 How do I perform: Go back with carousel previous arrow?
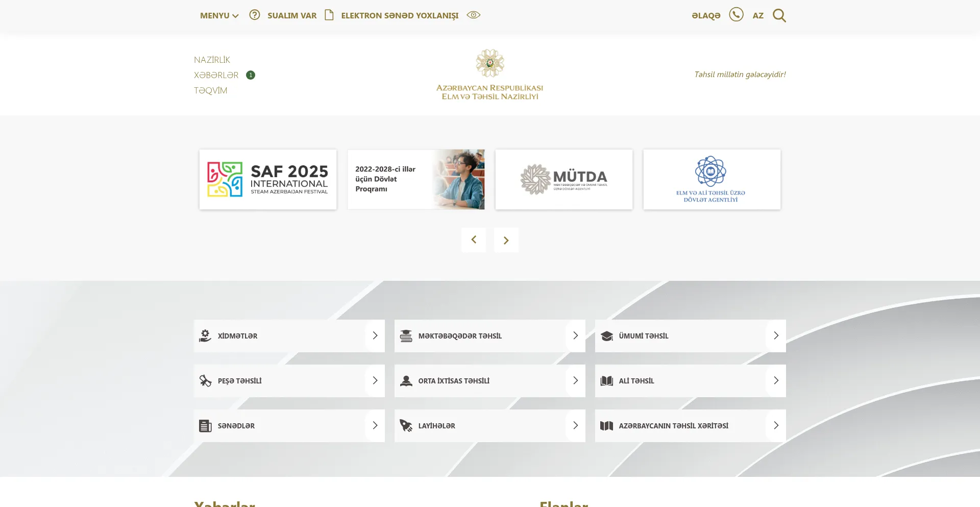click(474, 240)
